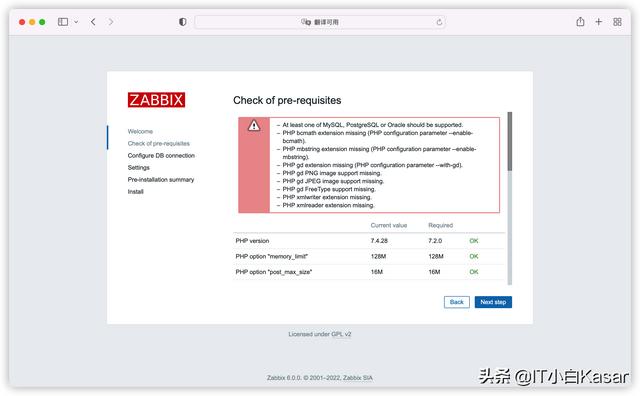Click the OK status for post_max_size
Image resolution: width=640 pixels, height=396 pixels.
(473, 272)
